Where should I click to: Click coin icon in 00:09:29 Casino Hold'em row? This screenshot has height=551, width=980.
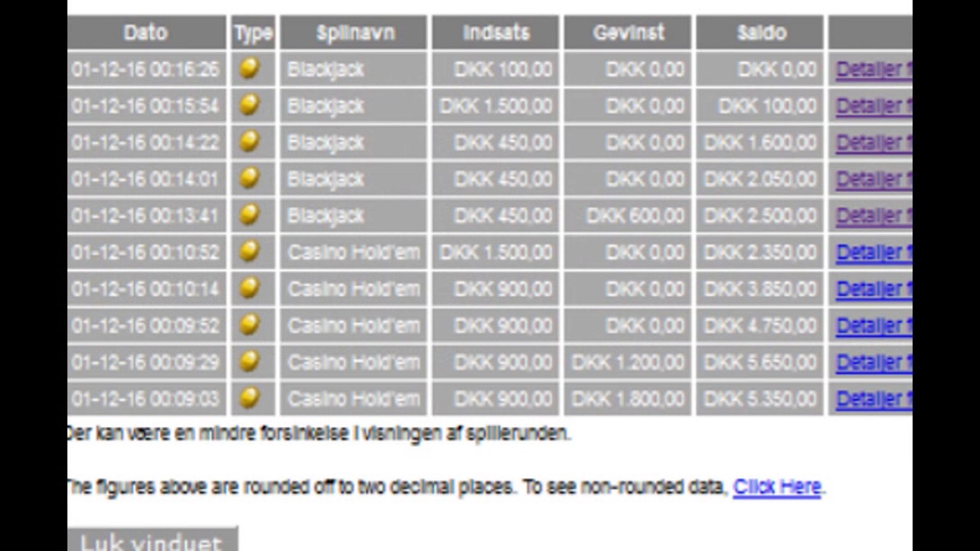[249, 362]
